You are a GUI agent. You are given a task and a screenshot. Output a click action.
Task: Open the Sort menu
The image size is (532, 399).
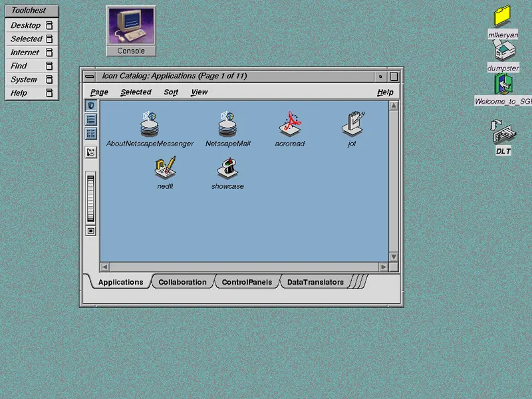pyautogui.click(x=171, y=92)
